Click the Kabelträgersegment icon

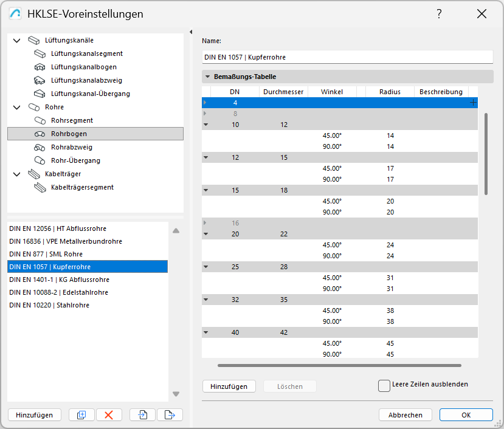tap(40, 188)
